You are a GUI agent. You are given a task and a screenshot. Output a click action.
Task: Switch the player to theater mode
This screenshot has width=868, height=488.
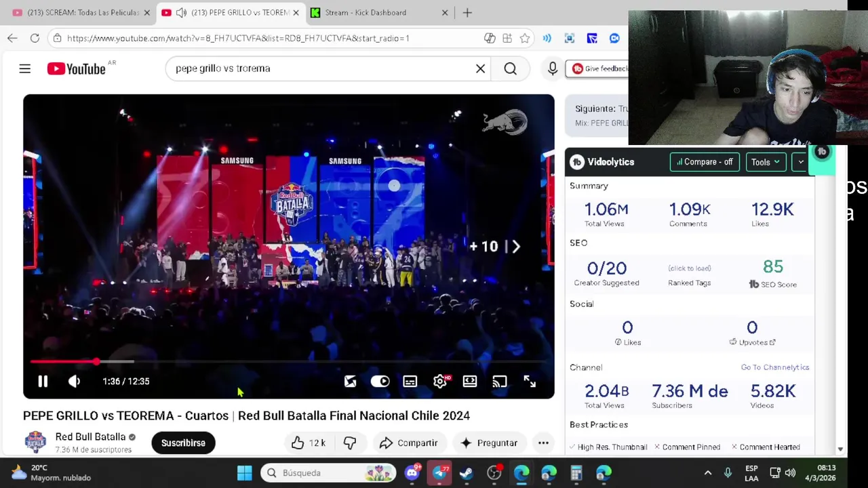(x=470, y=382)
